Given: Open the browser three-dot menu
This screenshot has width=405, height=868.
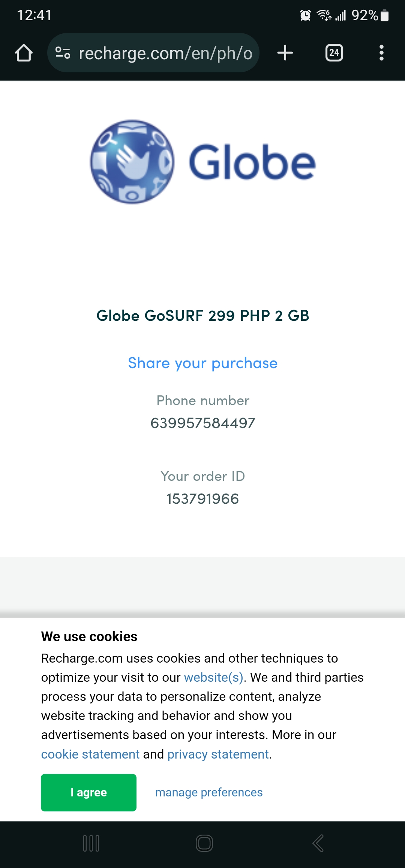Looking at the screenshot, I should (x=381, y=53).
